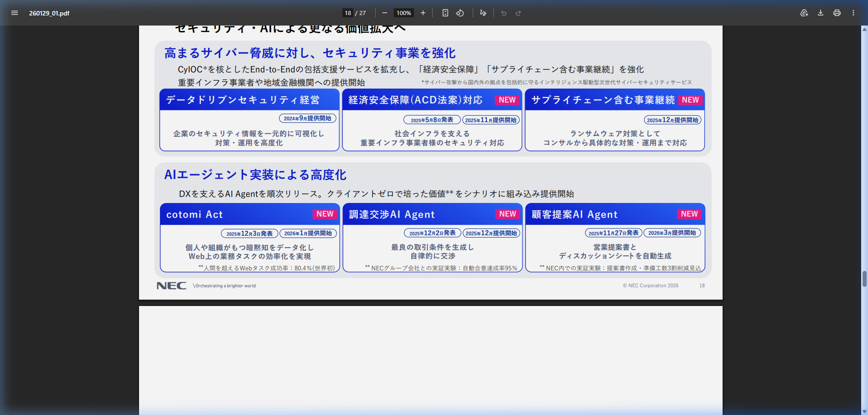Rotate the PDF counterclockwise
The width and height of the screenshot is (868, 415).
tap(460, 13)
